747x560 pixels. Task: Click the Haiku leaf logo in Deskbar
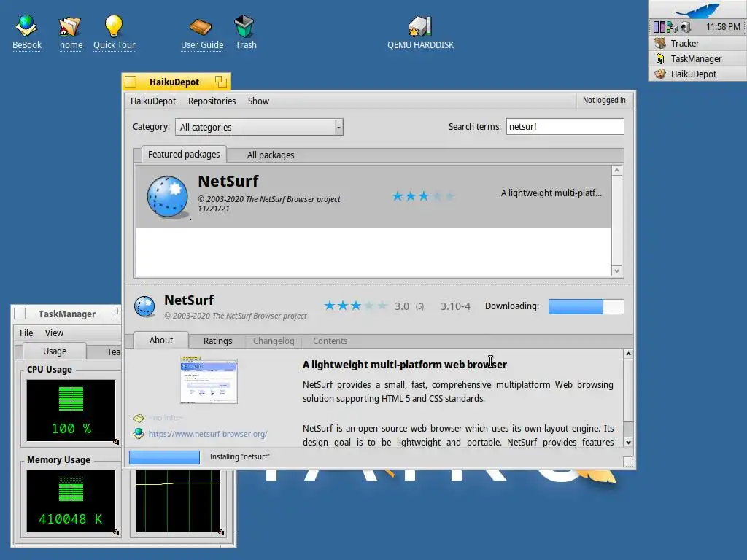(x=697, y=9)
